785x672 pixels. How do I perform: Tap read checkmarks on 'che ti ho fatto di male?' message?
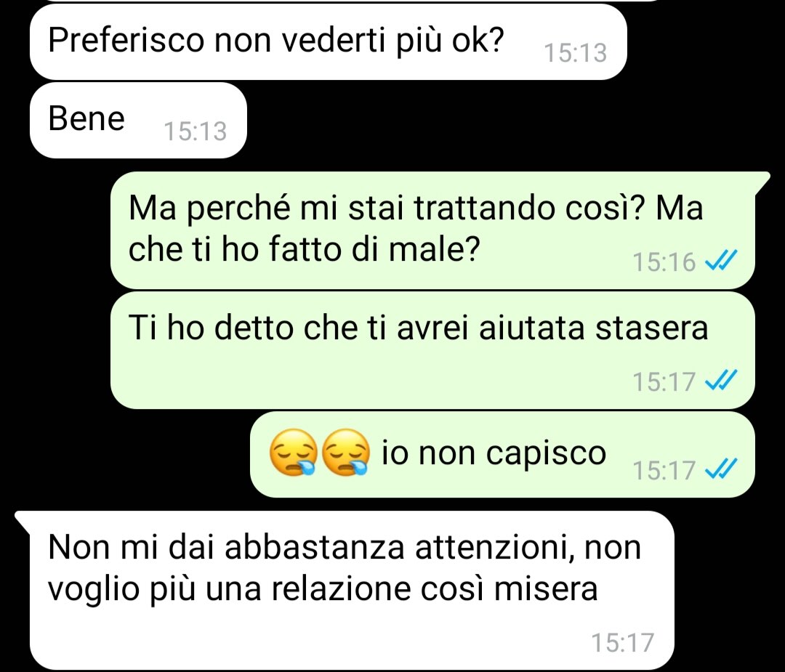pos(721,261)
